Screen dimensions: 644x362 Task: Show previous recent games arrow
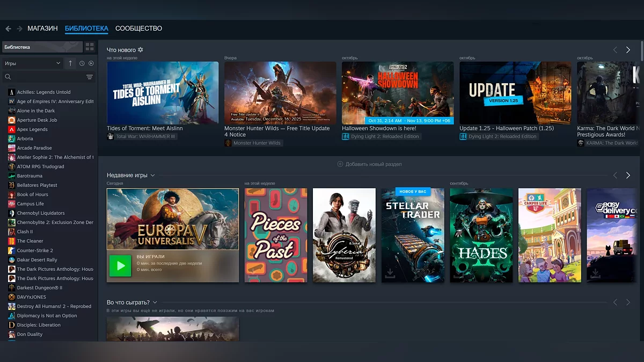point(616,175)
